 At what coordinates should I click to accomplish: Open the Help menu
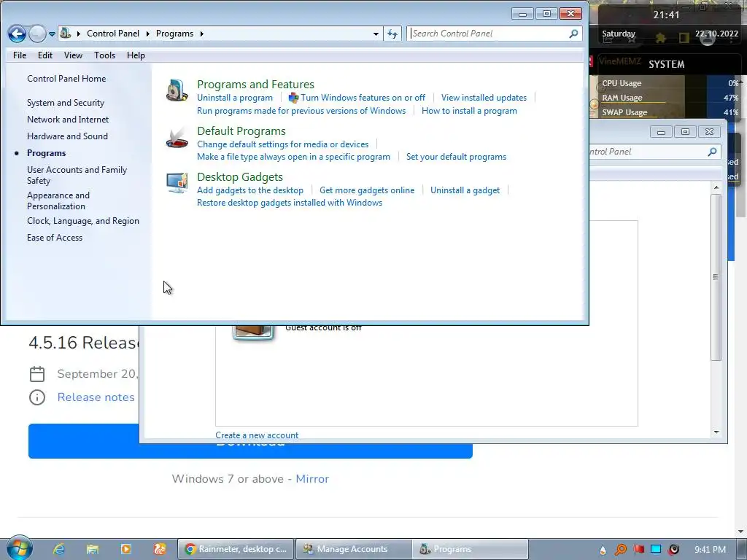click(x=136, y=55)
